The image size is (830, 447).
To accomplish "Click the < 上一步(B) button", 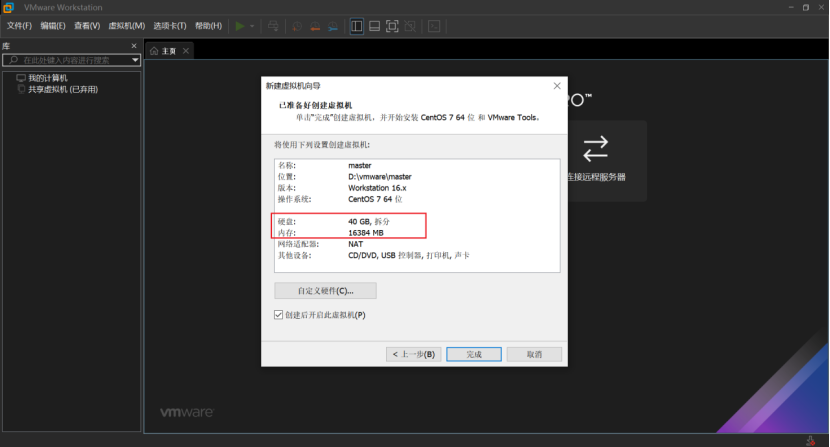I will (x=413, y=354).
